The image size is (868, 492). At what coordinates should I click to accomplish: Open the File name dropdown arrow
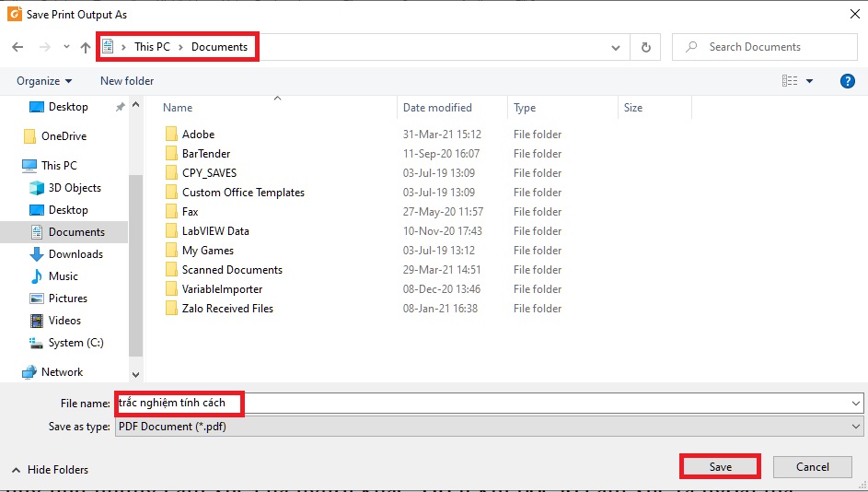click(x=856, y=404)
